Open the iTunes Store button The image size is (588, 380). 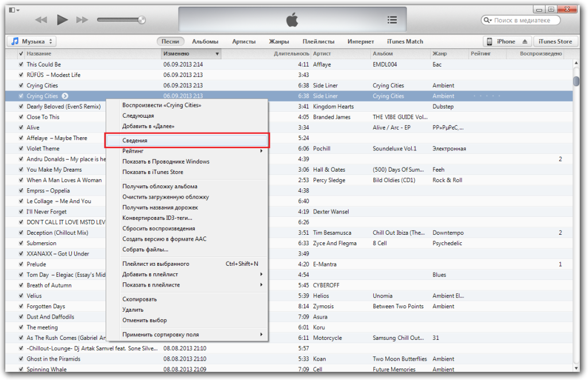point(556,41)
